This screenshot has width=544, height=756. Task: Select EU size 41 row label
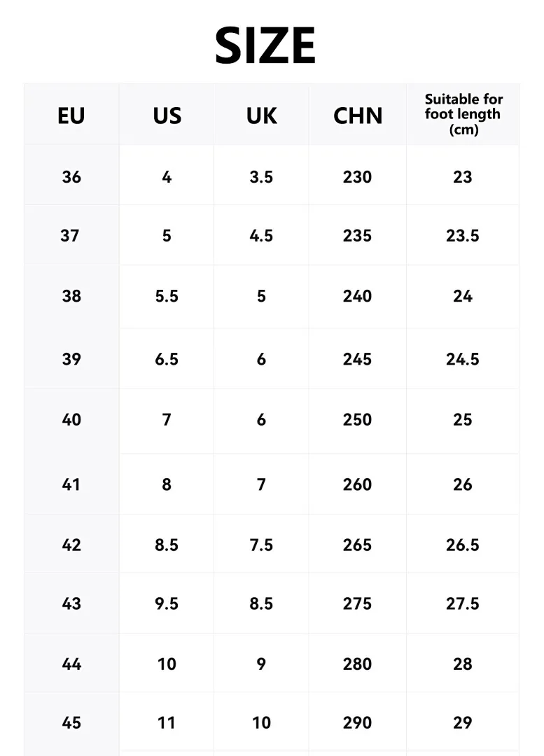click(x=71, y=484)
